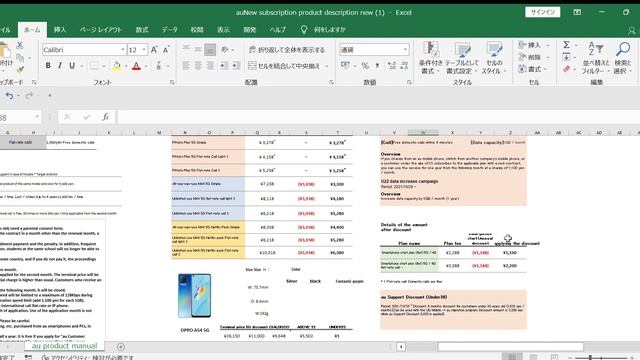
Task: Align text left
Action: point(186,65)
